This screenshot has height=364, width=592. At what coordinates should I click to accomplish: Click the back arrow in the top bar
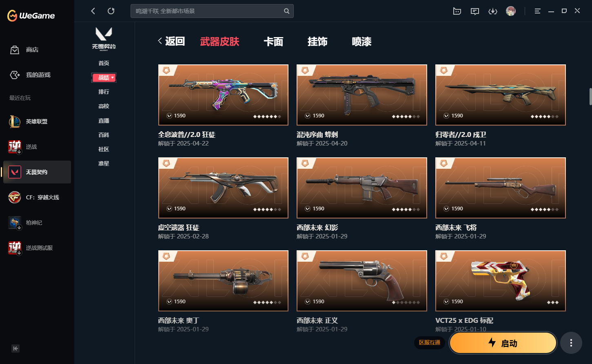(x=93, y=11)
